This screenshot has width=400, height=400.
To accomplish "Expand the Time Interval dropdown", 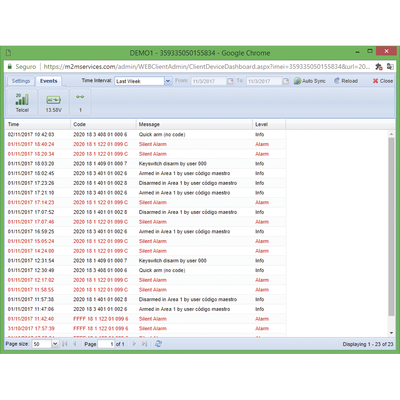I will [x=168, y=81].
